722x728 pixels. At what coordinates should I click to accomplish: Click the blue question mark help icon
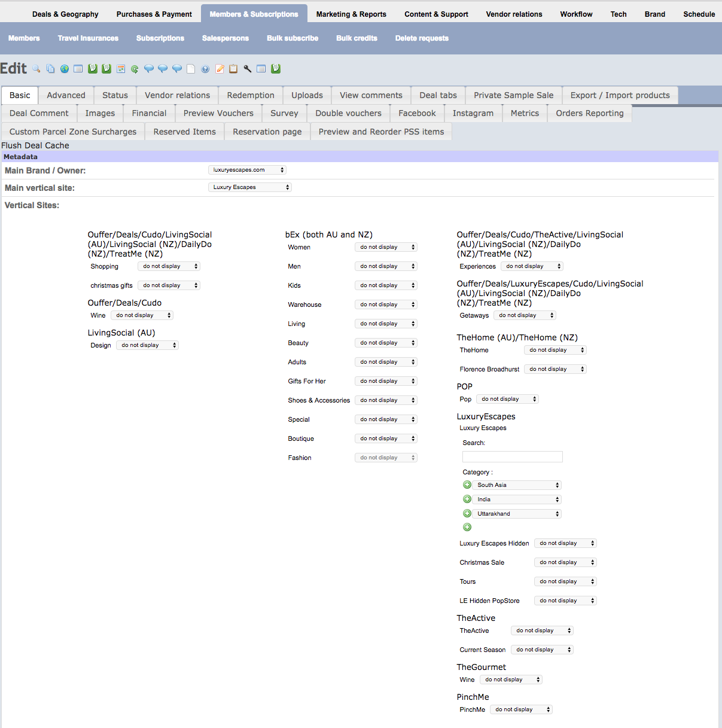click(x=205, y=69)
